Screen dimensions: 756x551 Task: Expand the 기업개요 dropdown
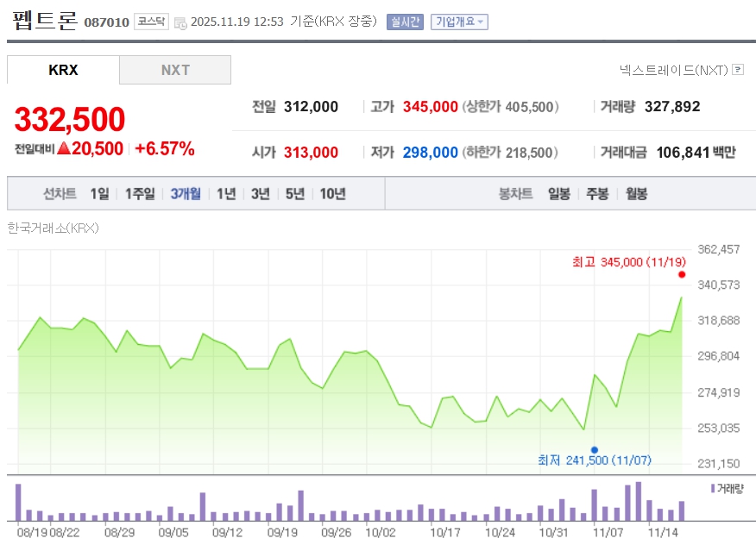[459, 22]
